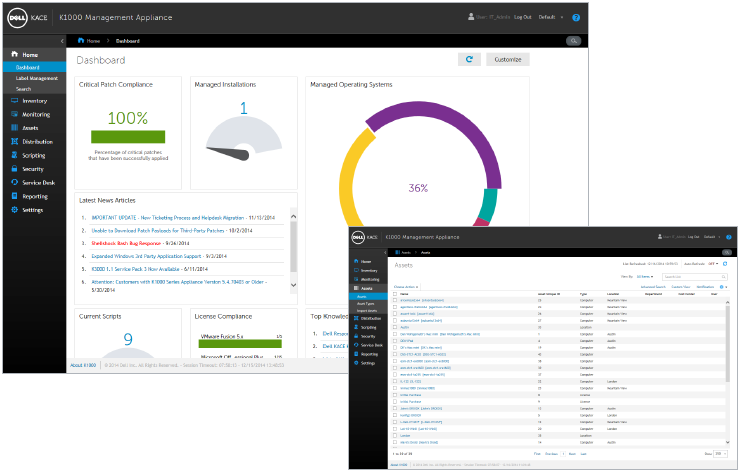The width and height of the screenshot is (739, 472).
Task: Click the blue help icon in Dashboard window header
Action: pyautogui.click(x=576, y=17)
